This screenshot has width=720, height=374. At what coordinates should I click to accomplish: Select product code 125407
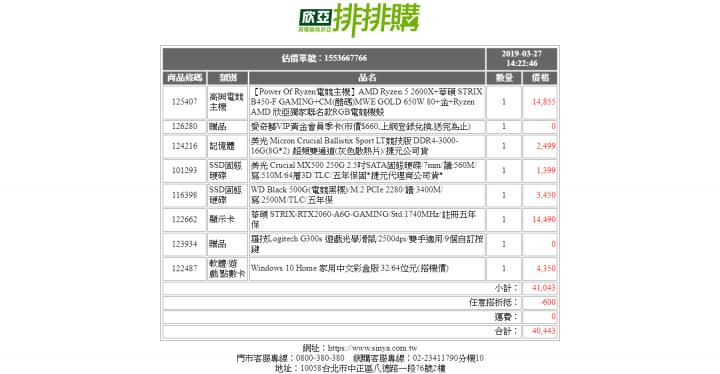(x=185, y=102)
